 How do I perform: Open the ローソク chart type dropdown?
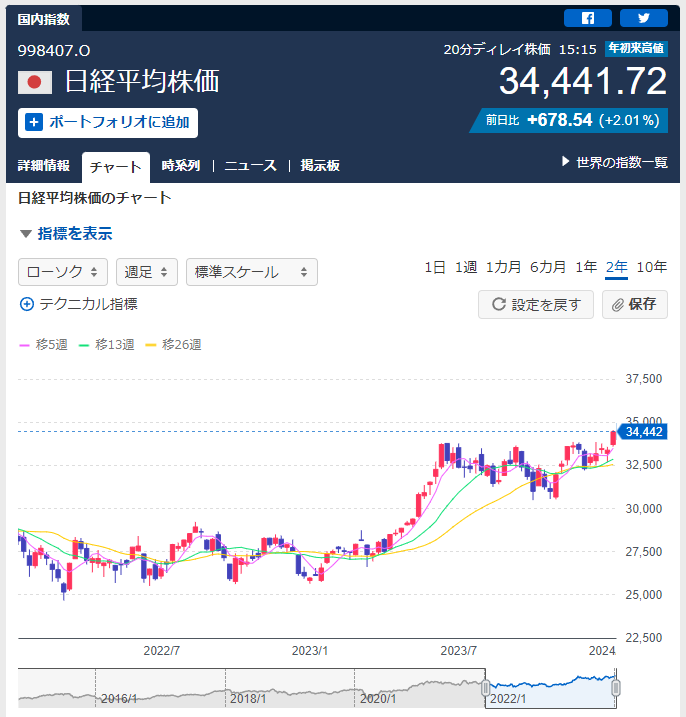[x=63, y=272]
